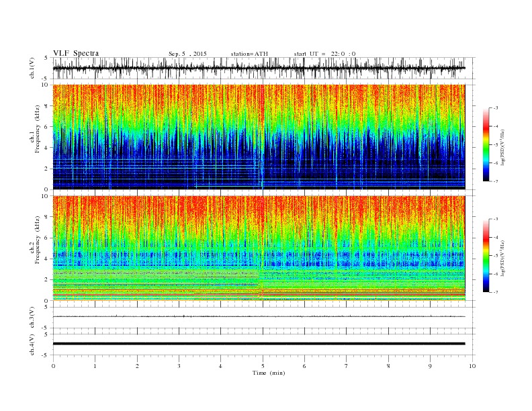Click the "8" tick on the Time axis
Viewport: 532px width, 411px height.
[x=388, y=366]
